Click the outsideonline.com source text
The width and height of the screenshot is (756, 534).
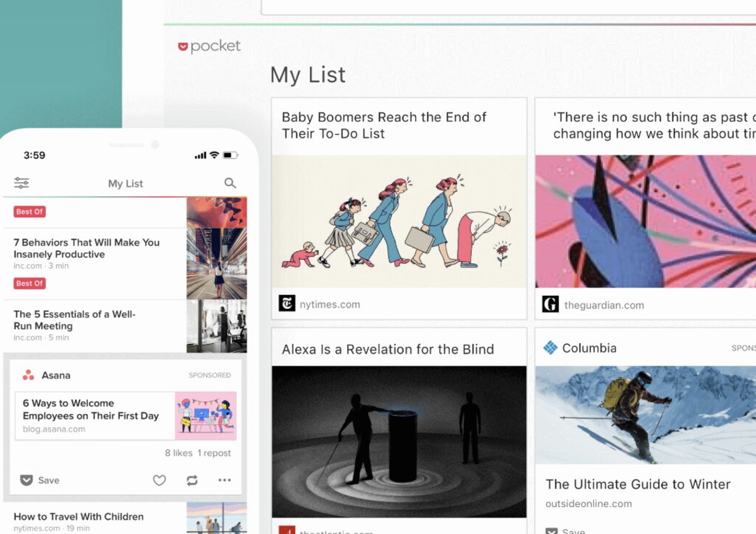pyautogui.click(x=588, y=503)
